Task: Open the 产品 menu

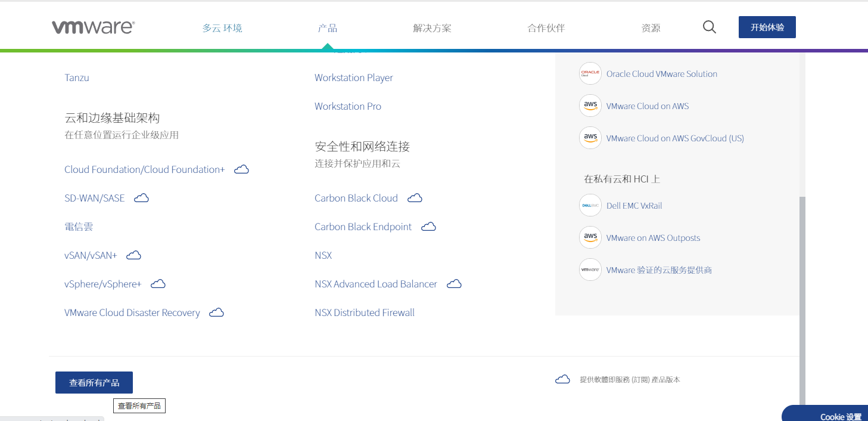Action: (328, 28)
